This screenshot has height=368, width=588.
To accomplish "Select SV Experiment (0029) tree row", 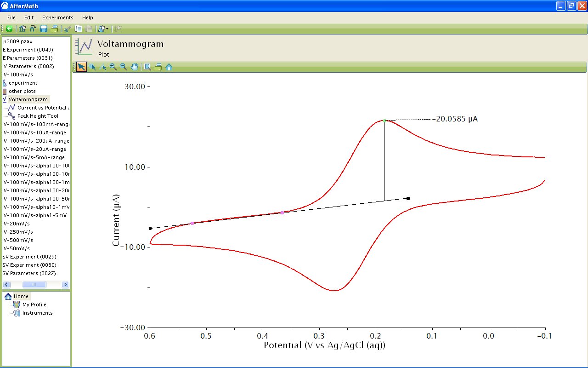I will click(x=29, y=257).
